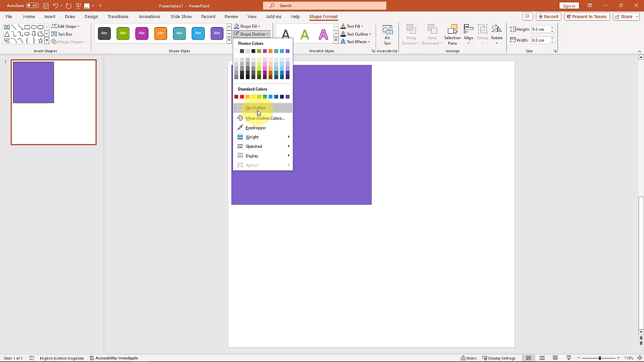Open the Weight submenu
This screenshot has height=362, width=644.
263,137
